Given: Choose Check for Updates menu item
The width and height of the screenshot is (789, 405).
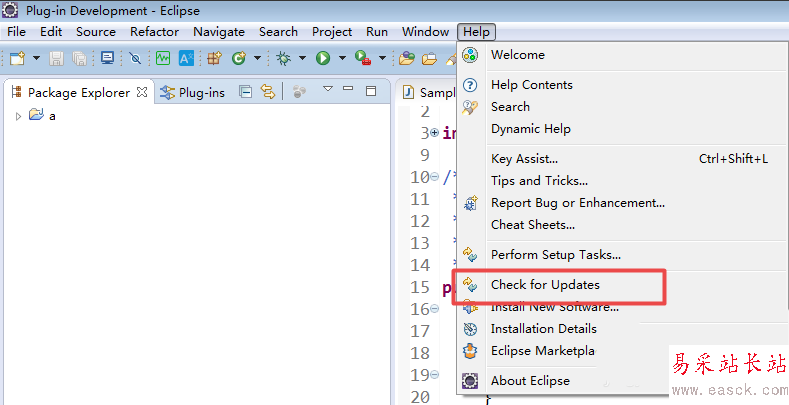Looking at the screenshot, I should (x=622, y=285).
